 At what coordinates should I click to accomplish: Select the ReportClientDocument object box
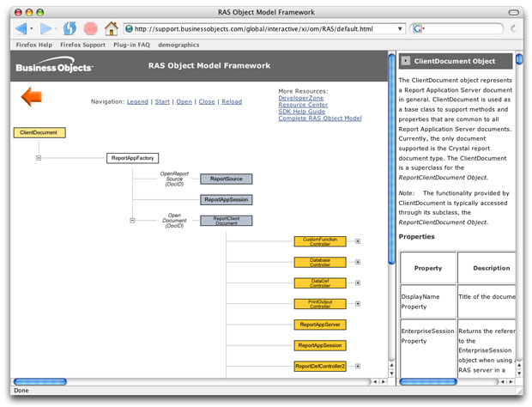click(x=227, y=221)
